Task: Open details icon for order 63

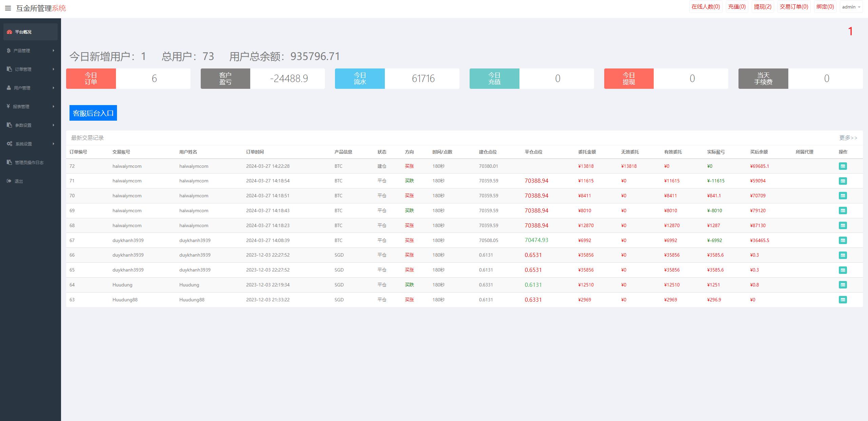Action: pyautogui.click(x=843, y=300)
